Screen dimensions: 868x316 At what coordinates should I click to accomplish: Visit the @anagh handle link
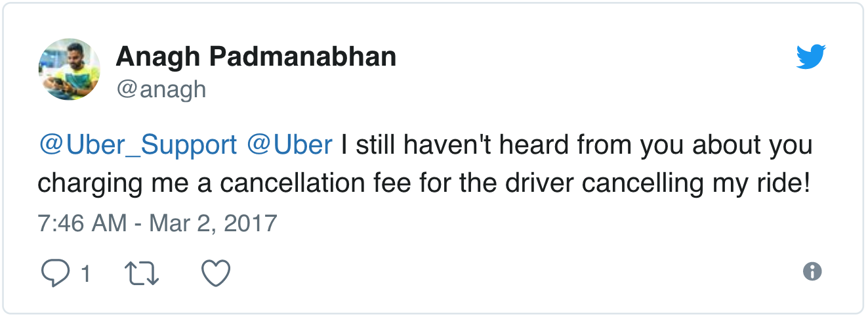pos(161,89)
